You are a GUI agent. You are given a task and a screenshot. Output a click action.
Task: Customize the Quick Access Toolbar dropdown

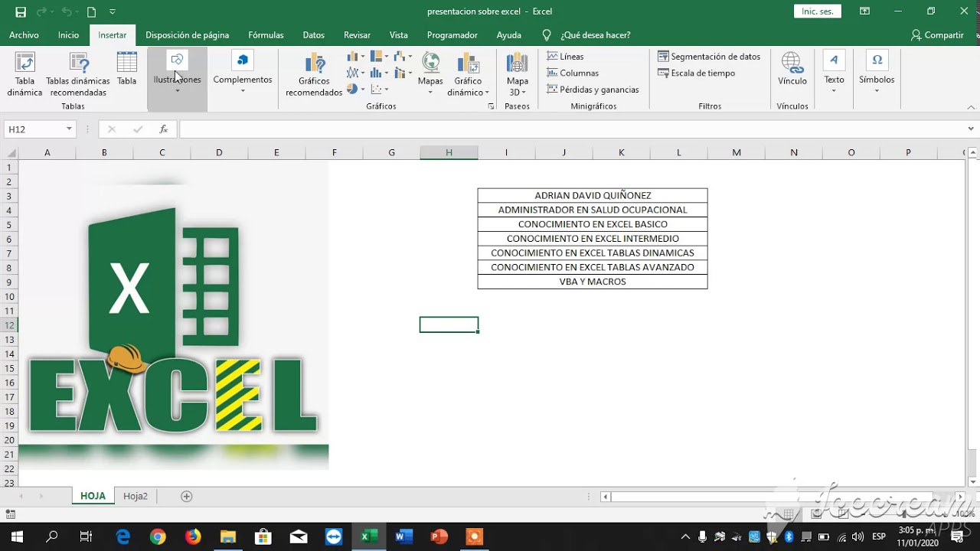113,11
